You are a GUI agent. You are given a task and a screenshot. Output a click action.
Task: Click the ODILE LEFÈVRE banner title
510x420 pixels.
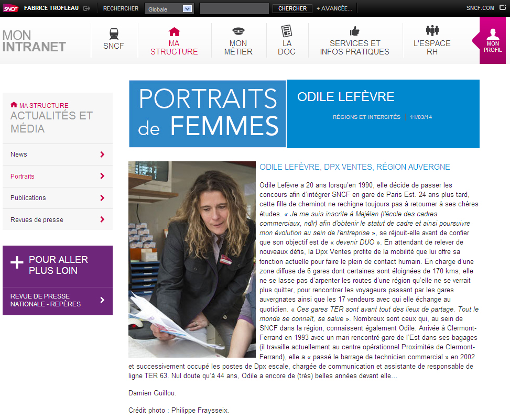pyautogui.click(x=346, y=97)
